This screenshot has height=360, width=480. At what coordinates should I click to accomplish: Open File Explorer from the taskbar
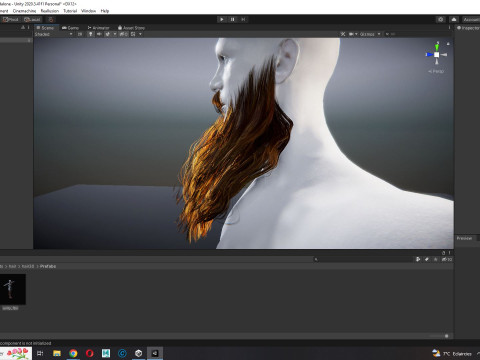pos(57,353)
